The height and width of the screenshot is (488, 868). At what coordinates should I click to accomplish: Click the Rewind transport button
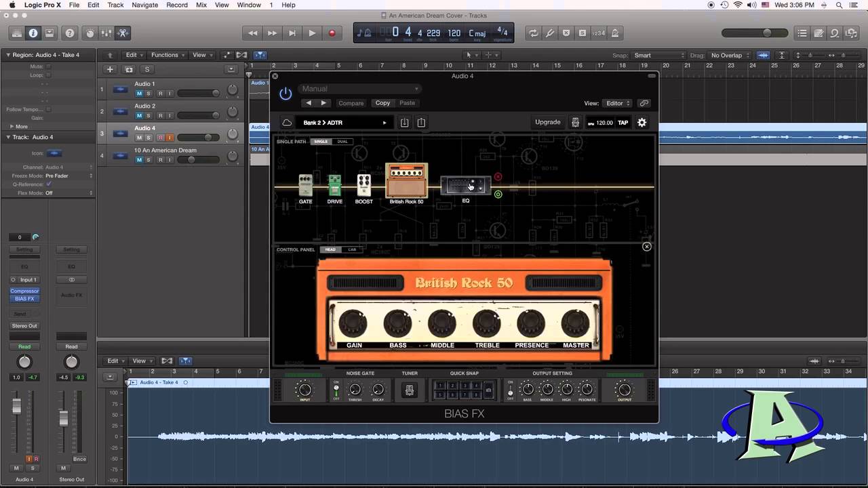pyautogui.click(x=252, y=33)
